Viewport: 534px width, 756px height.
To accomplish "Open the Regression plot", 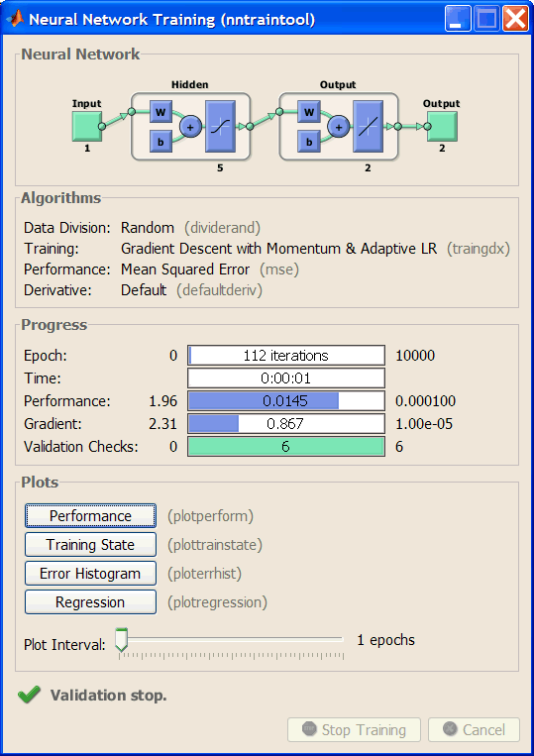I will click(x=90, y=602).
